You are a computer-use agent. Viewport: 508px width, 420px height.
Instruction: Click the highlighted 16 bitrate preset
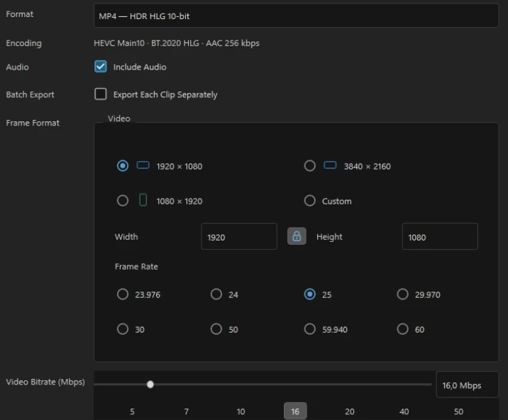(295, 411)
